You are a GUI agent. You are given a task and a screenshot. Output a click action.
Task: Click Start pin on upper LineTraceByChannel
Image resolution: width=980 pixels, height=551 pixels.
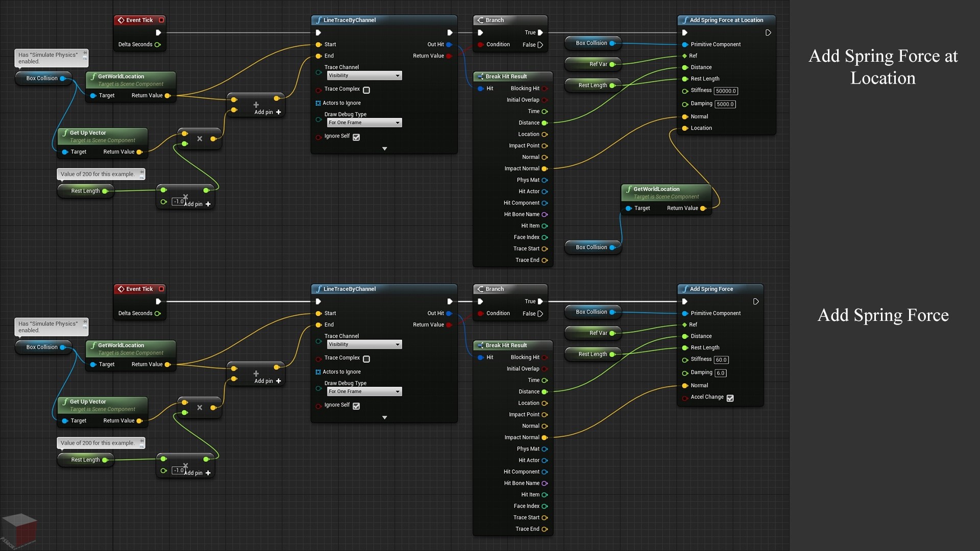[318, 44]
